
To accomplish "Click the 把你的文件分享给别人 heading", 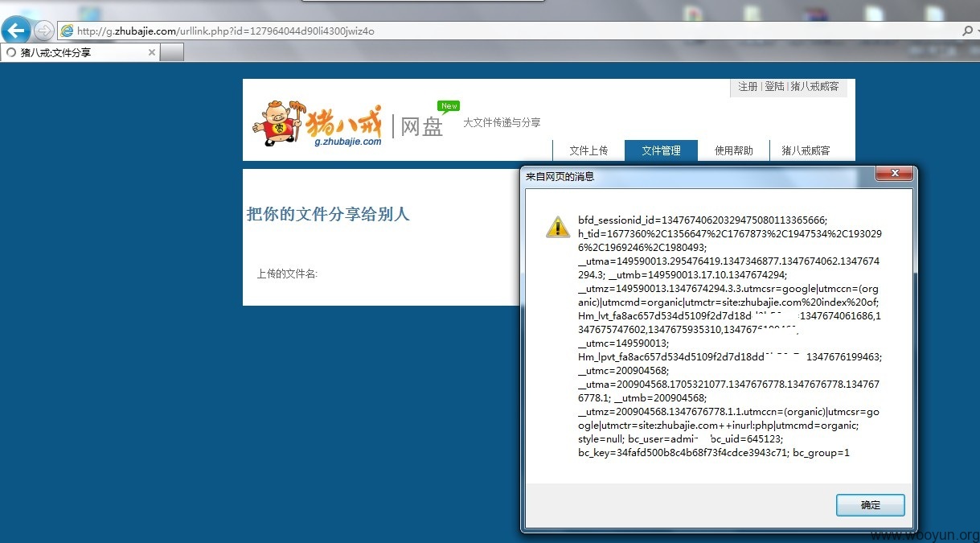I will tap(328, 214).
